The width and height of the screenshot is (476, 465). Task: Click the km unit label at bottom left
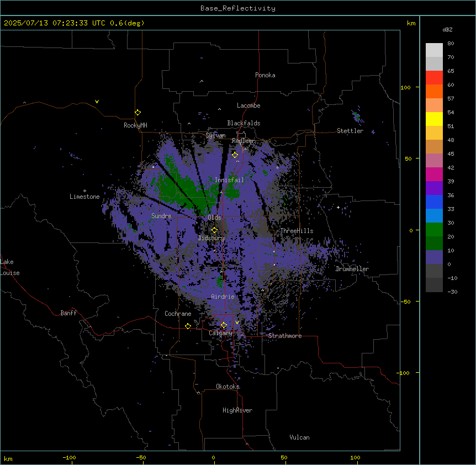click(x=8, y=458)
